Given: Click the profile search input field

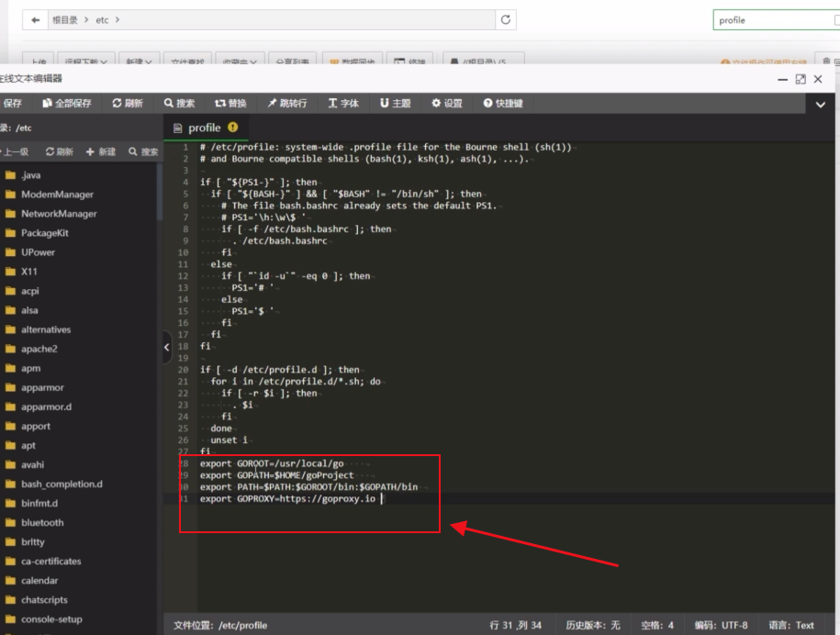Looking at the screenshot, I should point(776,20).
